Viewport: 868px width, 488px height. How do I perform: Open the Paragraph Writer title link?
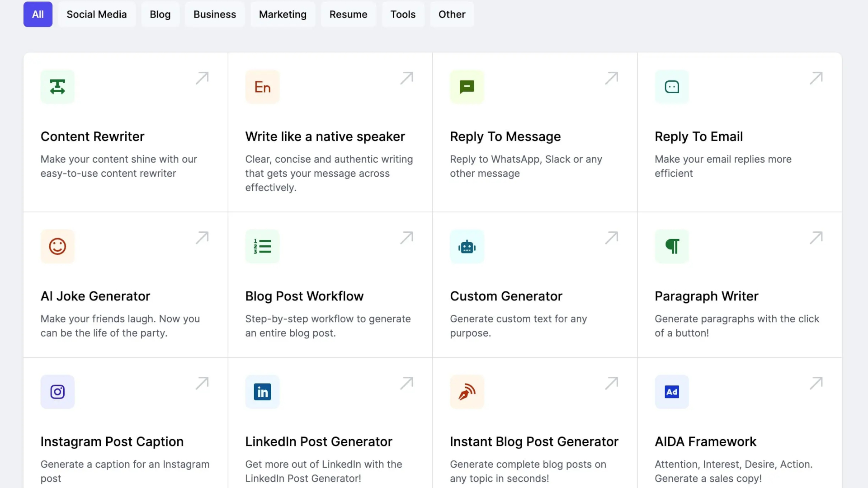706,296
